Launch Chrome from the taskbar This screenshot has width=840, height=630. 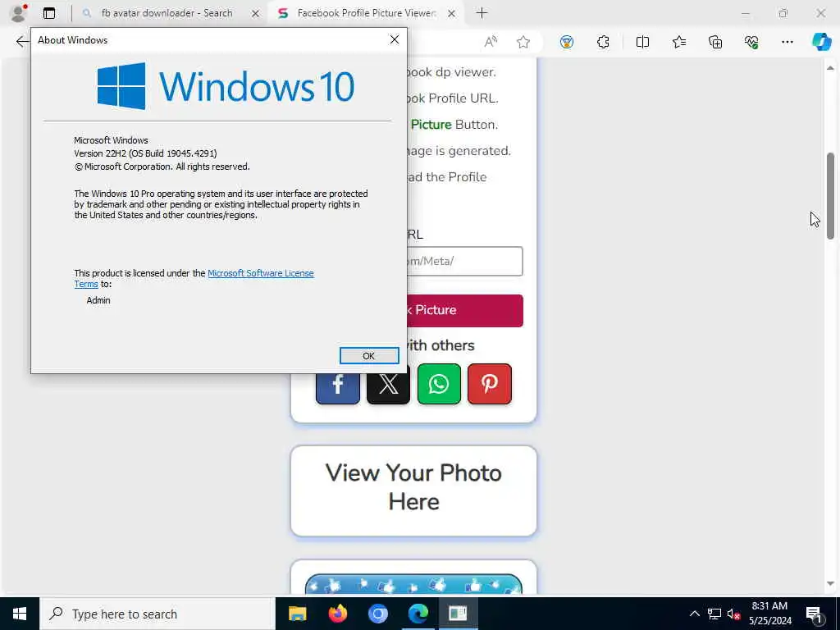click(377, 614)
